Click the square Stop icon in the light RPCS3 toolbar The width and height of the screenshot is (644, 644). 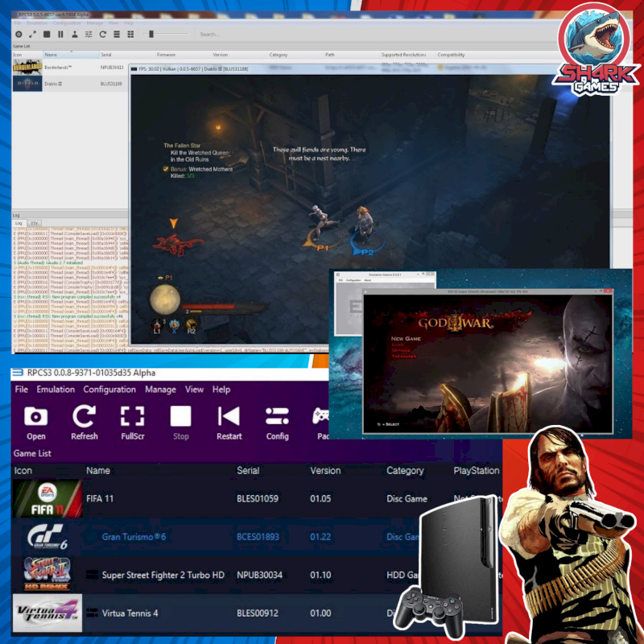(x=47, y=35)
